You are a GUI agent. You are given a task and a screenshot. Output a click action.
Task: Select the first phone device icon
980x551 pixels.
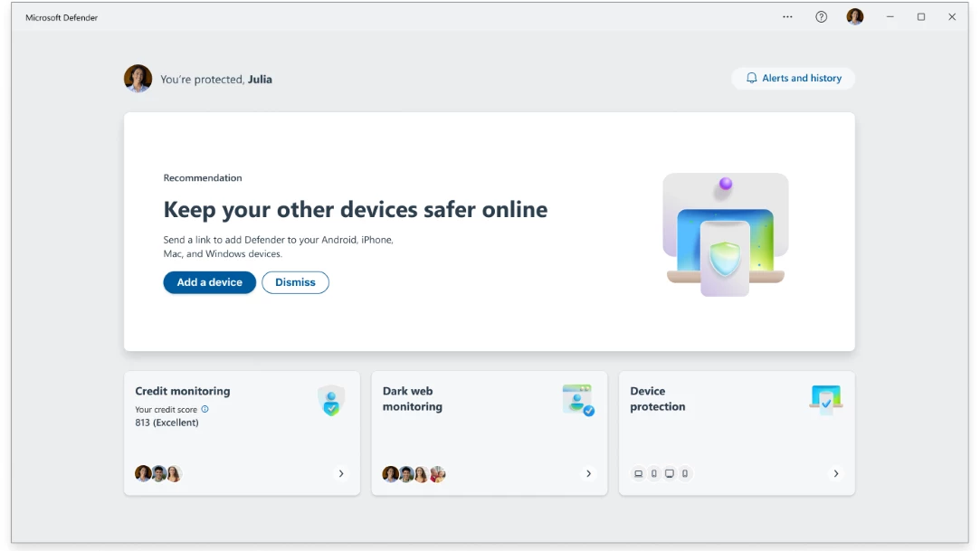pos(654,473)
